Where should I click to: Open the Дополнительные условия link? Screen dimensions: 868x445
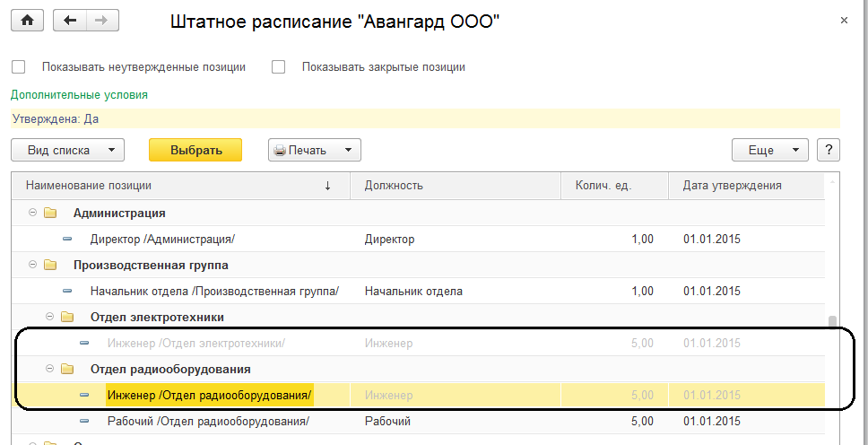[79, 94]
